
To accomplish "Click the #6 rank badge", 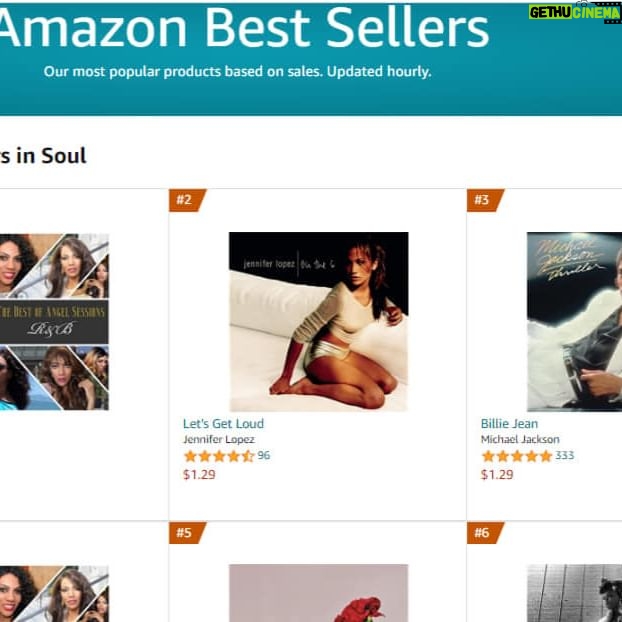I will [x=482, y=533].
